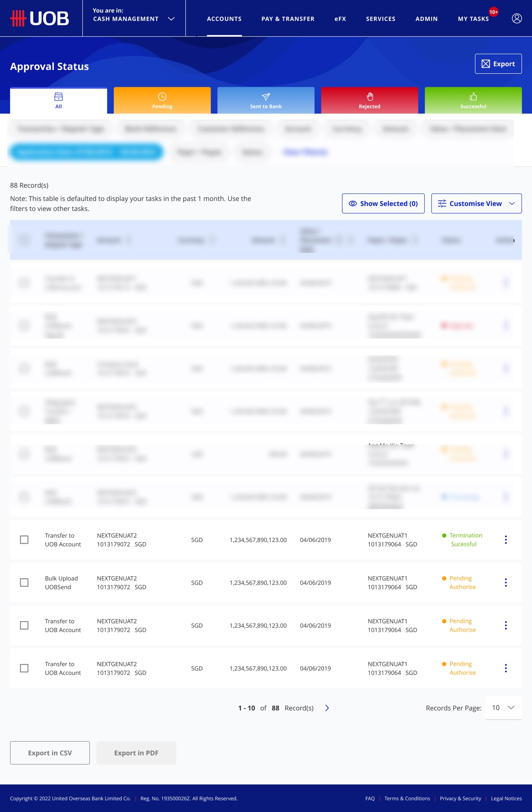The image size is (532, 812).
Task: Open My Tasks menu
Action: (x=473, y=19)
